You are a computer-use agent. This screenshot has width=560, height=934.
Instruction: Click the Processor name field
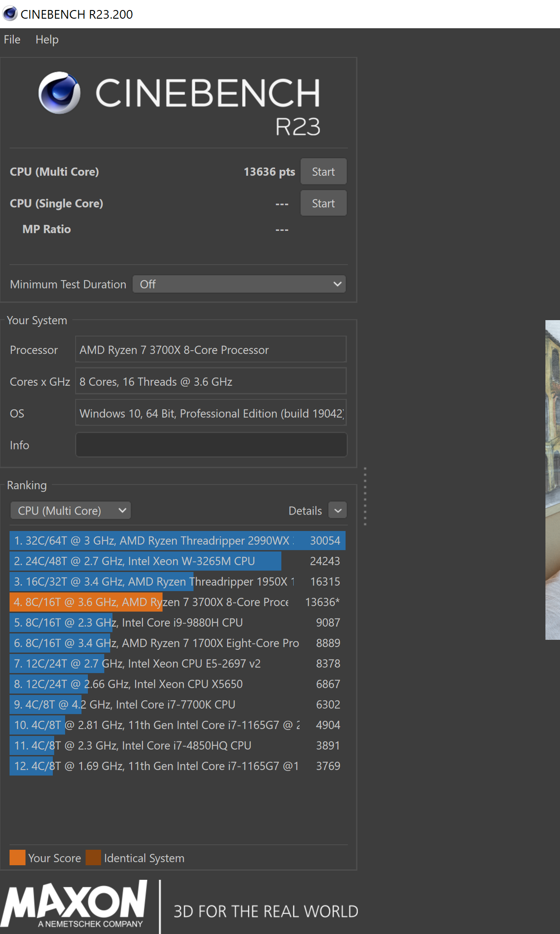pyautogui.click(x=211, y=350)
